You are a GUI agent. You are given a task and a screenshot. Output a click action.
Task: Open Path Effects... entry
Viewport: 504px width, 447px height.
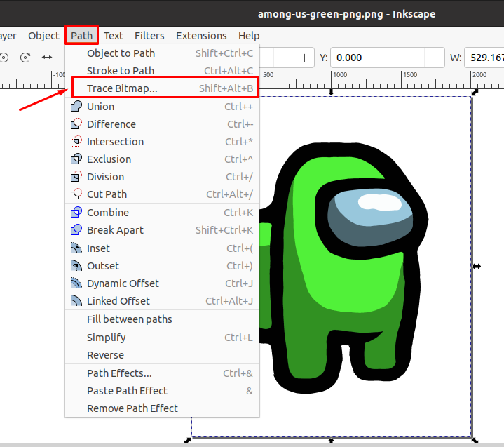pos(163,373)
